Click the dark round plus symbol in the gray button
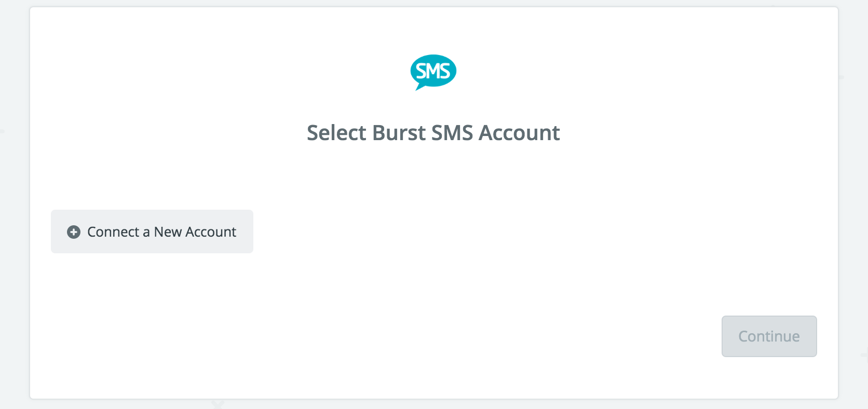868x409 pixels. (74, 232)
